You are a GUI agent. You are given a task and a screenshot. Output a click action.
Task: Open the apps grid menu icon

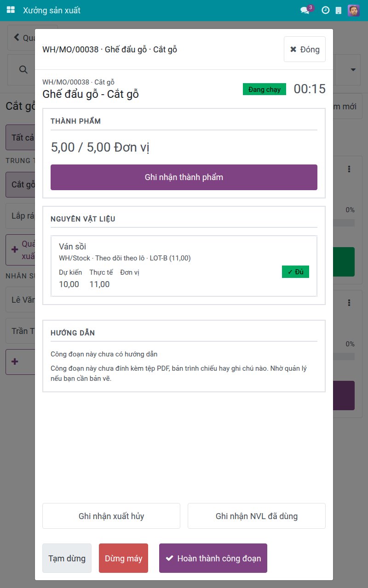(x=11, y=10)
